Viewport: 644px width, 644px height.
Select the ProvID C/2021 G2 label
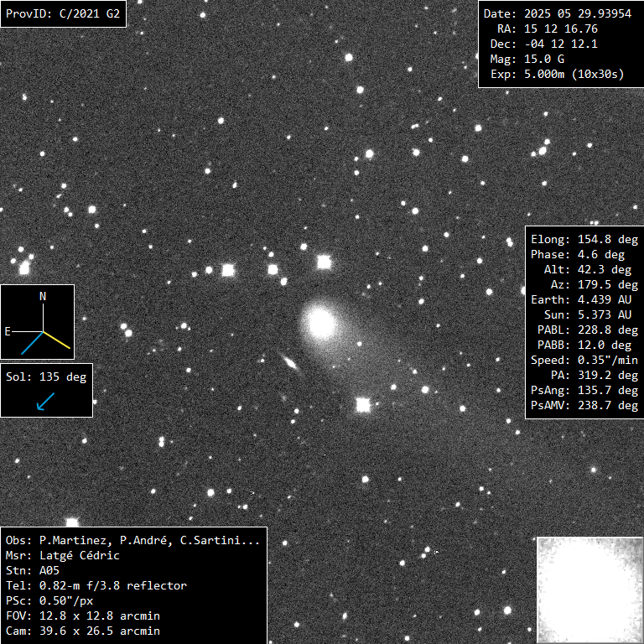point(63,13)
